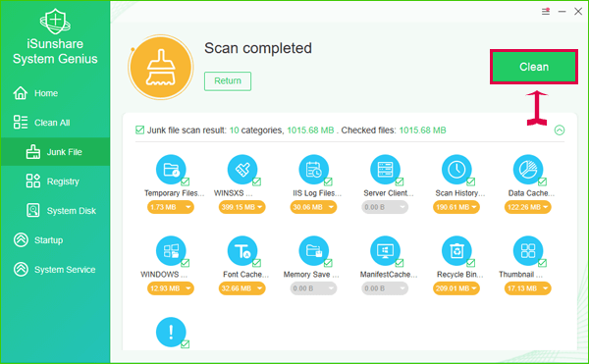Click the Return button

[228, 81]
